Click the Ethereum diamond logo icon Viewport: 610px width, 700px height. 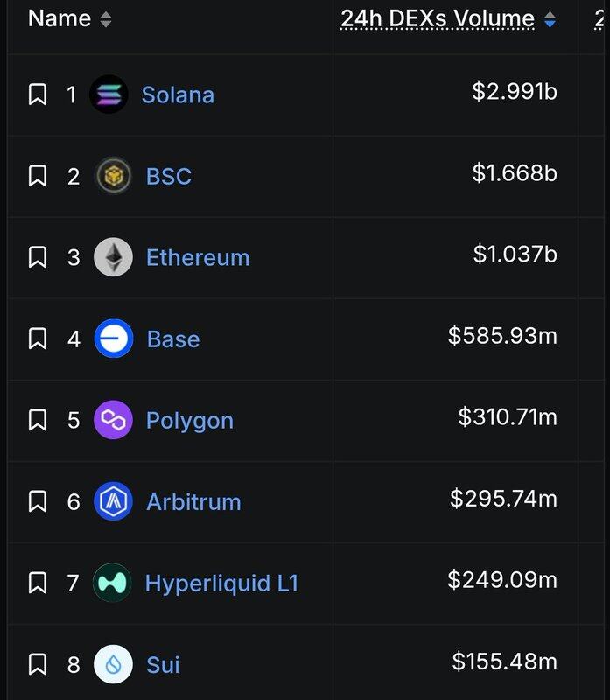pyautogui.click(x=113, y=257)
